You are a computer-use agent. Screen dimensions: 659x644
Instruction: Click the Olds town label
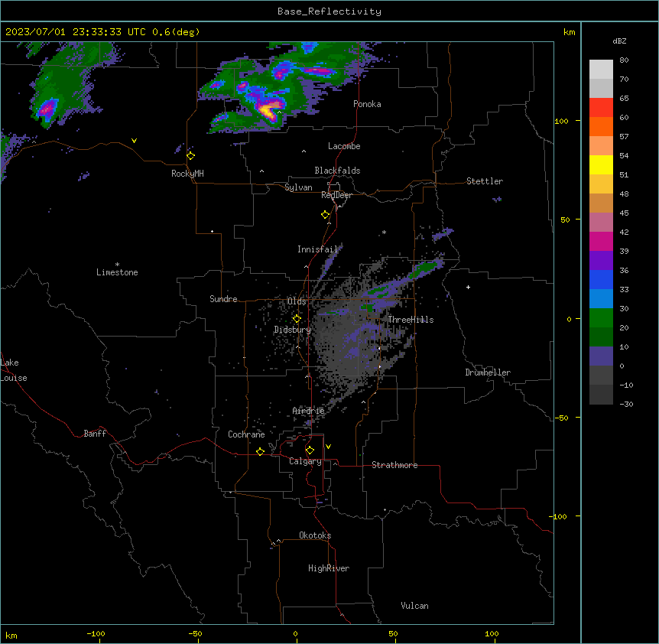(x=297, y=301)
